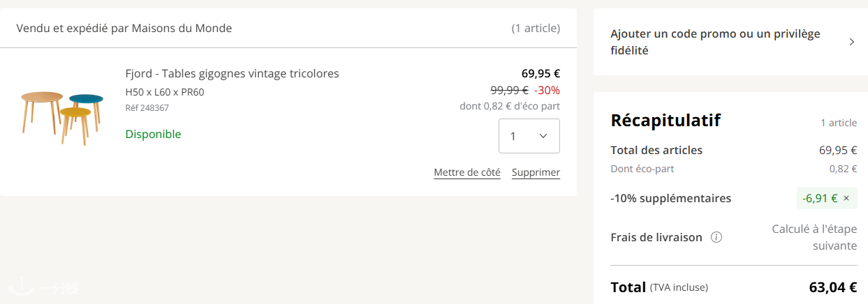
Task: Open the Fjord tables product thumbnail
Action: pyautogui.click(x=62, y=115)
